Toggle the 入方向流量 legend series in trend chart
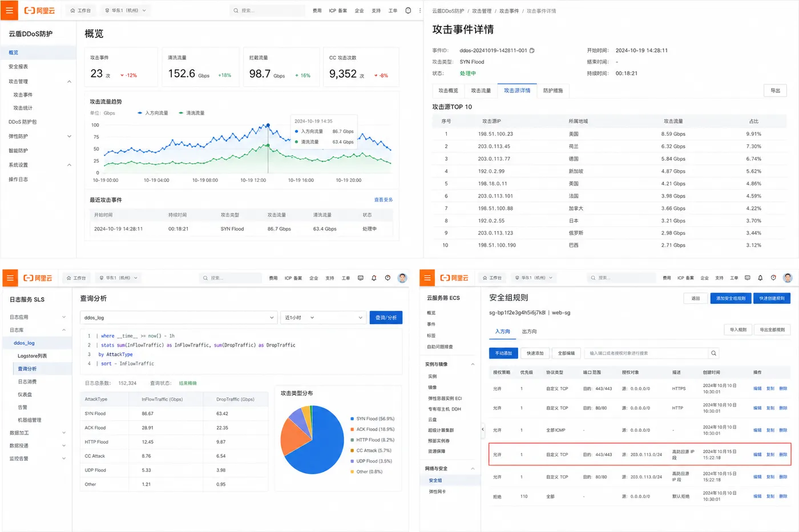799x532 pixels. (x=153, y=113)
